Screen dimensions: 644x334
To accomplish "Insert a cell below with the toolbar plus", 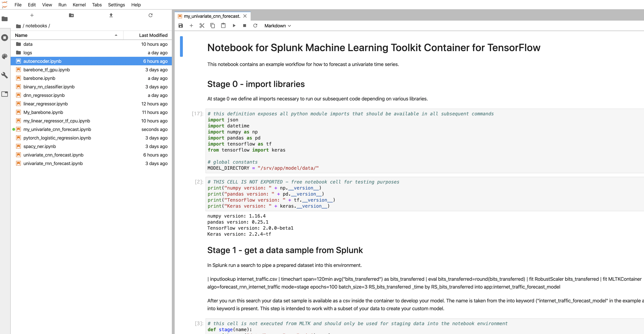I will pos(191,26).
